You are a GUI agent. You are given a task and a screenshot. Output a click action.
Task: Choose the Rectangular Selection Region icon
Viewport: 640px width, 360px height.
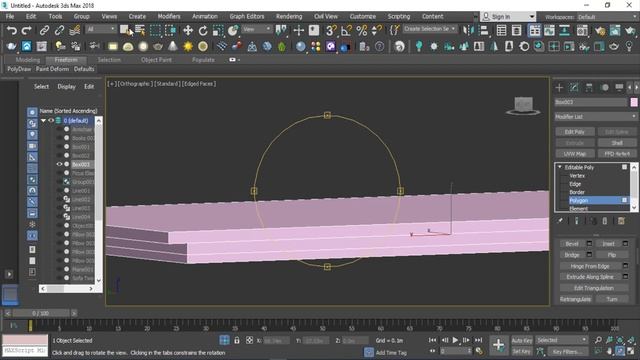(x=156, y=31)
